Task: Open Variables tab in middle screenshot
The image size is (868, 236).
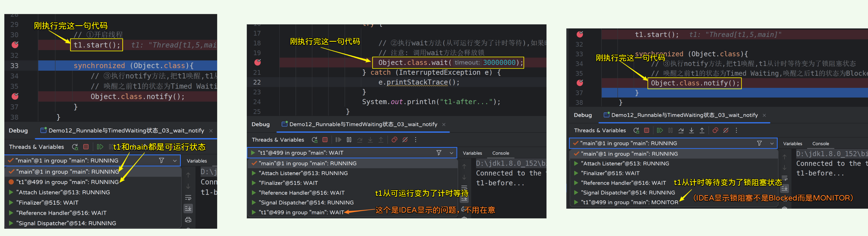Action: point(473,153)
